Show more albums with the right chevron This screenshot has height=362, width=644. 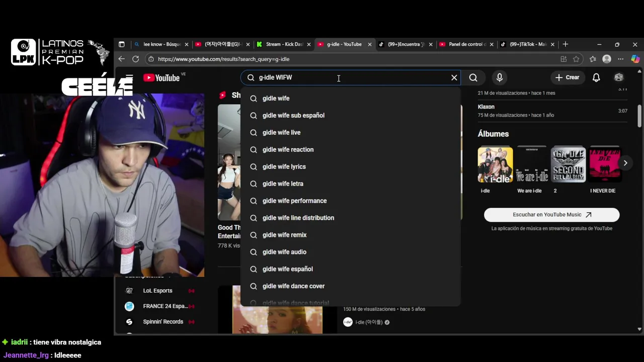point(625,163)
